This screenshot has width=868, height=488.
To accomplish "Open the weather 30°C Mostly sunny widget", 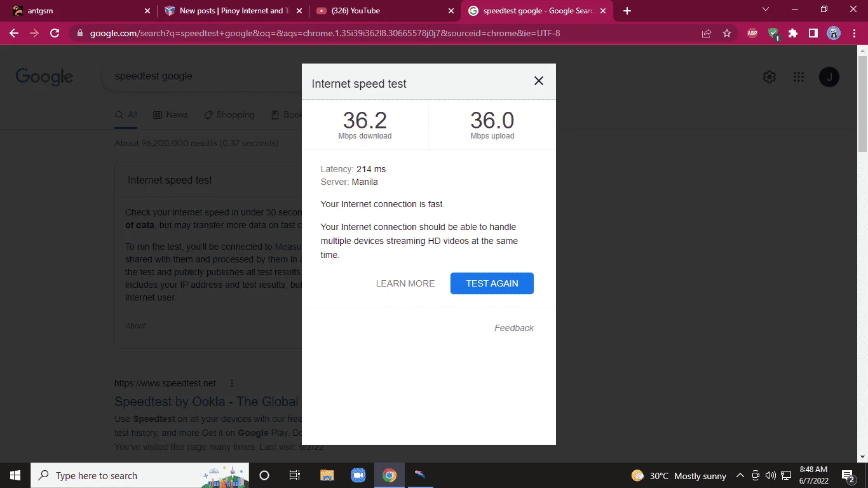I will 679,475.
